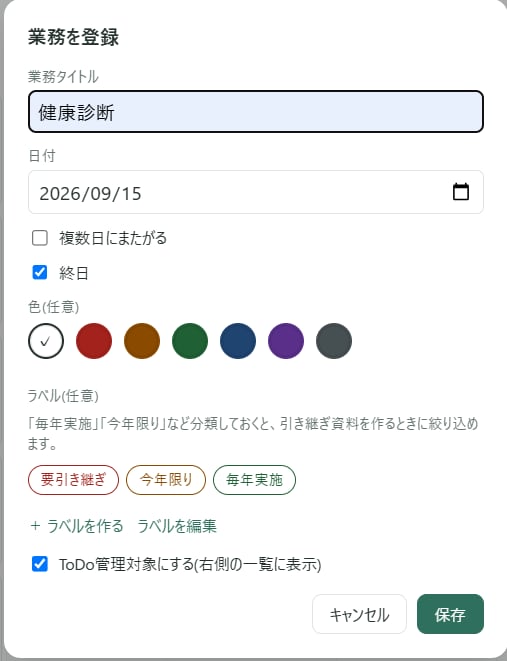Open the calendar picker icon
507x661 pixels.
tap(461, 192)
